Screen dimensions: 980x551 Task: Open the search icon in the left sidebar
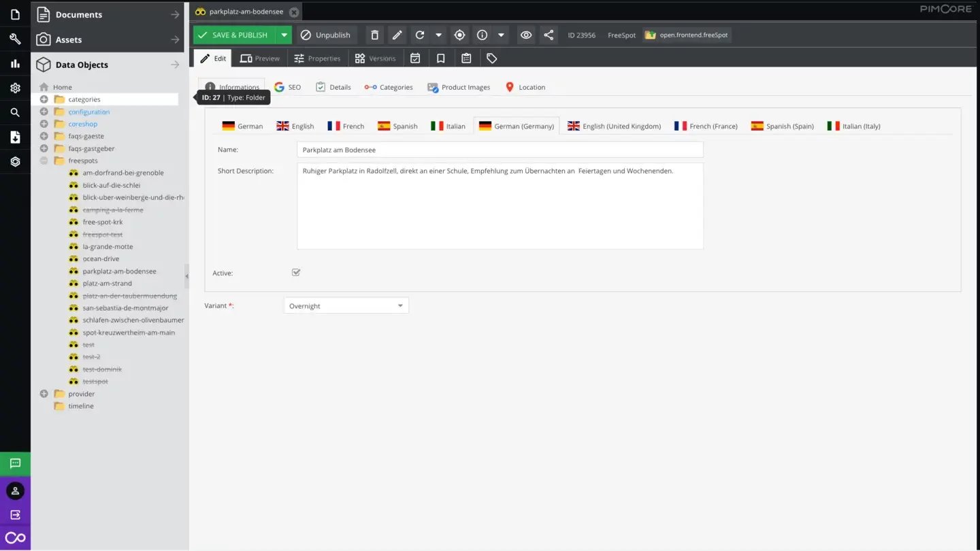pos(15,112)
